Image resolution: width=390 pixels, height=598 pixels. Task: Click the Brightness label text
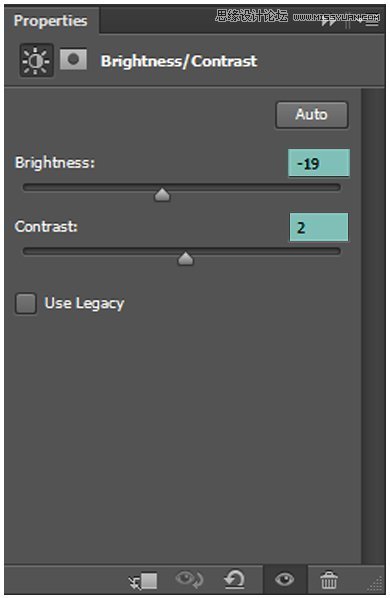55,163
